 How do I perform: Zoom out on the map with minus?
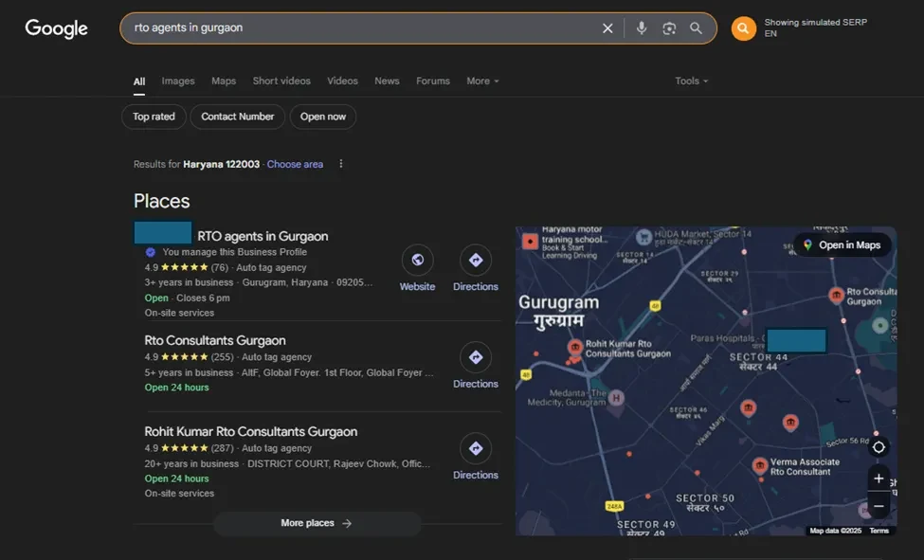[x=879, y=506]
